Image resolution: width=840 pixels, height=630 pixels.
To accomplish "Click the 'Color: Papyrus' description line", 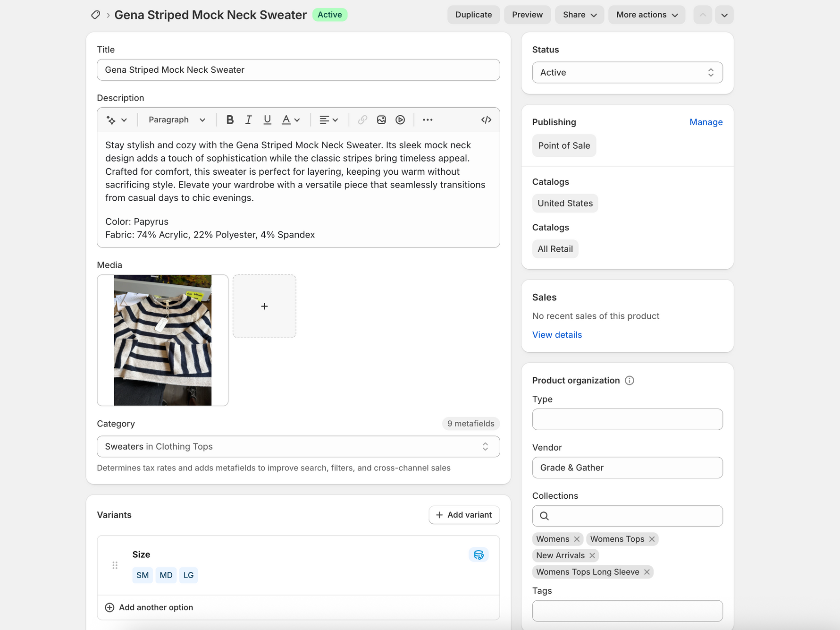I will [137, 222].
